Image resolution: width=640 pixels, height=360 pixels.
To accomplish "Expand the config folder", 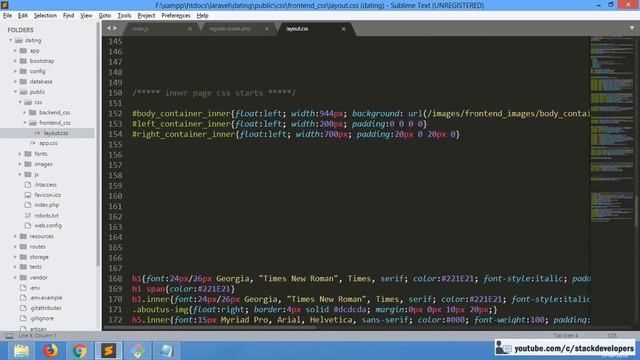I will (16, 71).
